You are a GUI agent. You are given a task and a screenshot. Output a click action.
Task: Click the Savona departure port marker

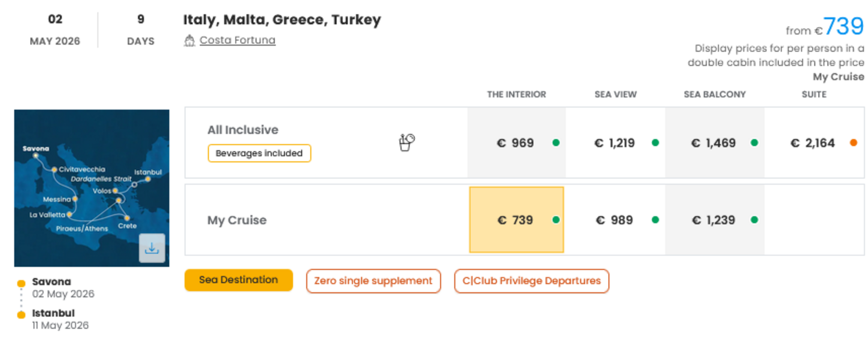point(21,283)
